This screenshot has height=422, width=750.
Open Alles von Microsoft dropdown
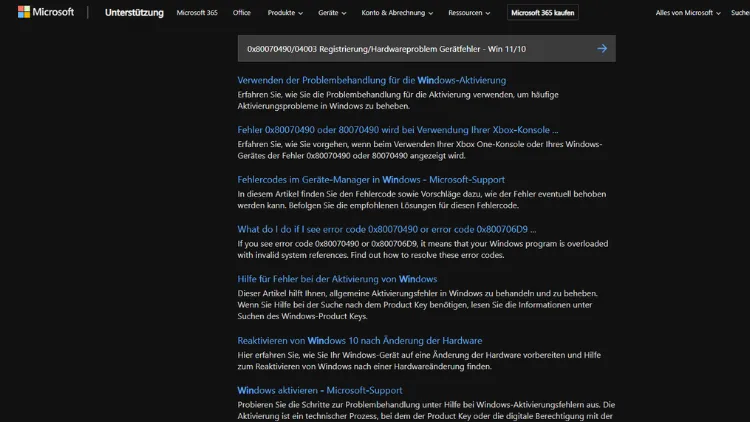[x=688, y=13]
